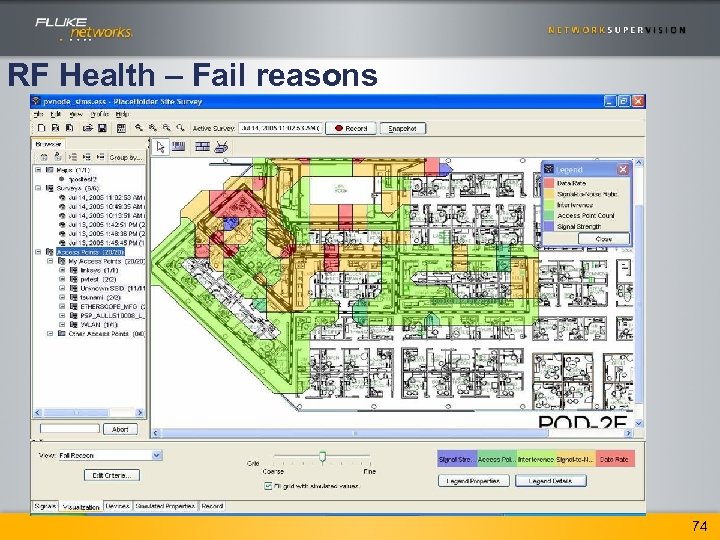Click the About button

tap(120, 429)
